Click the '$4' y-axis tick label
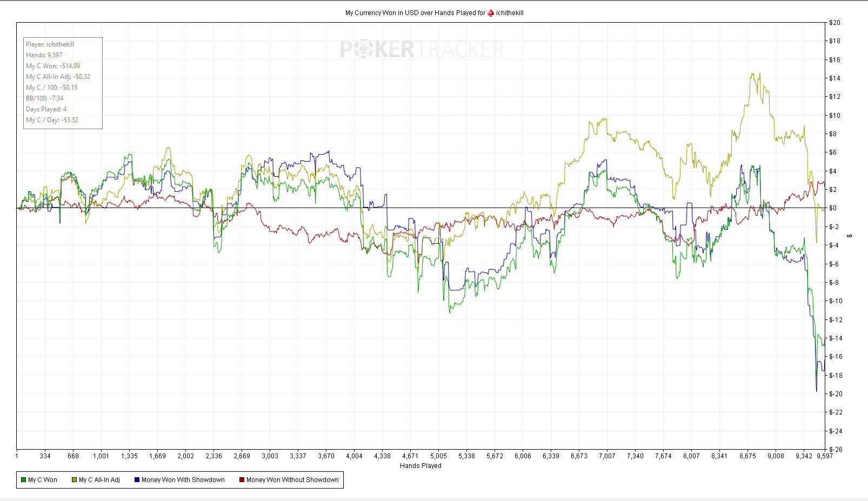868x501 pixels. tap(833, 171)
